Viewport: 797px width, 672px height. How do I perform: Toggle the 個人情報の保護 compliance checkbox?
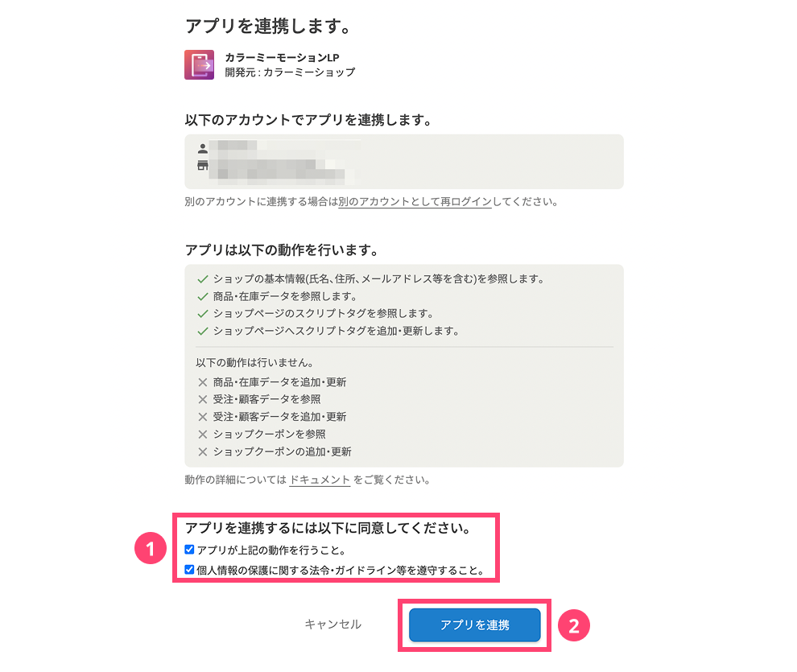189,570
